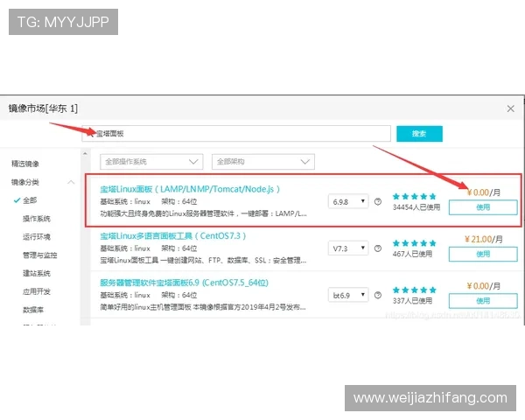Click the star rating of 宝塔Linux面板
Image resolution: width=525 pixels, height=420 pixels.
414,196
